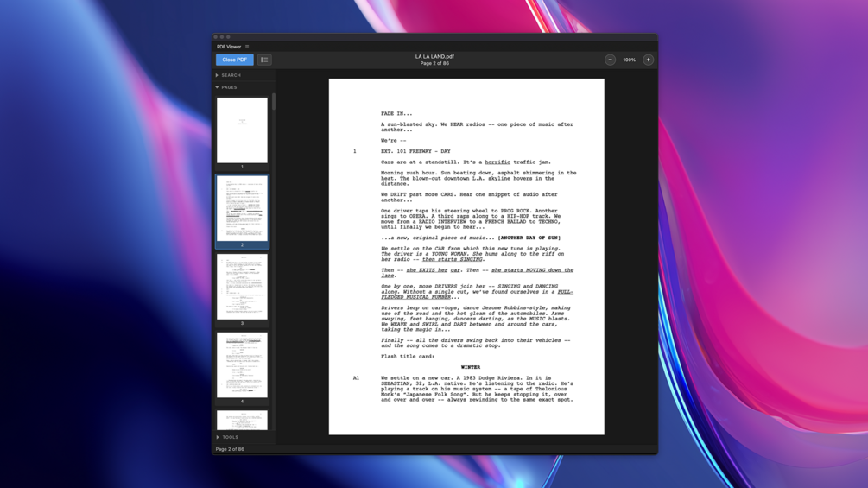Screen dimensions: 868x488
Task: Open page 4 thumbnail
Action: pyautogui.click(x=242, y=365)
